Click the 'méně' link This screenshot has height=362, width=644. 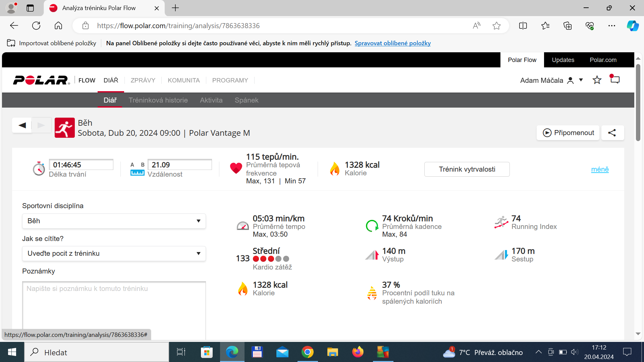click(x=600, y=169)
